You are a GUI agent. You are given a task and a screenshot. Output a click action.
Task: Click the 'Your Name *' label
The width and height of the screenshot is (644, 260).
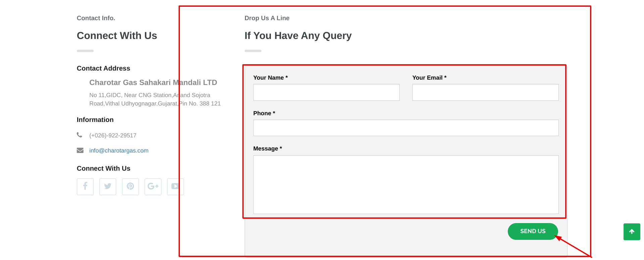270,78
